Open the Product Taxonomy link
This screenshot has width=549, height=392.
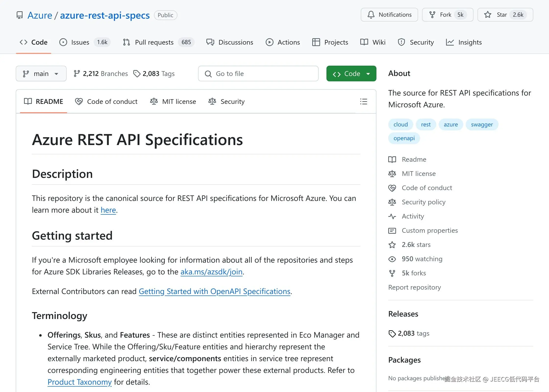pyautogui.click(x=80, y=382)
